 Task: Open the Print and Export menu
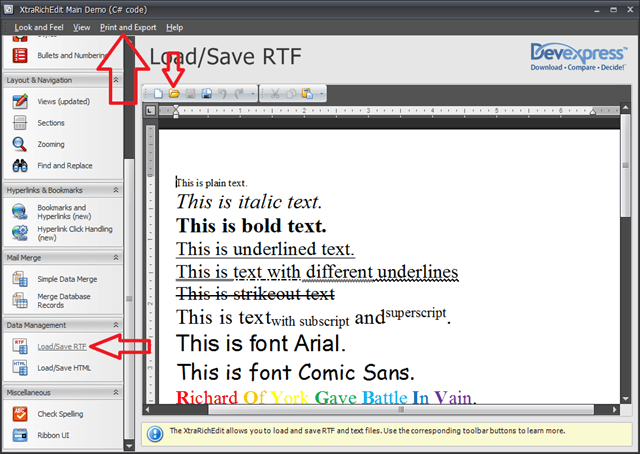(128, 27)
